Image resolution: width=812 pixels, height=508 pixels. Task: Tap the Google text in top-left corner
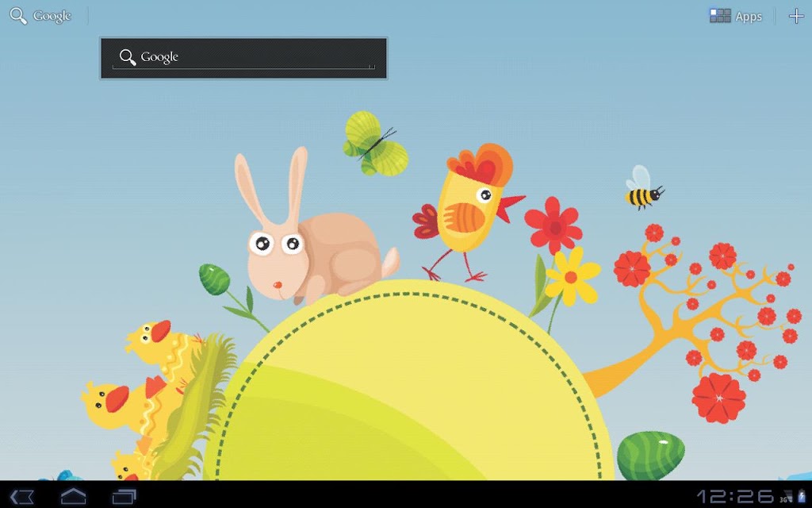[x=52, y=16]
